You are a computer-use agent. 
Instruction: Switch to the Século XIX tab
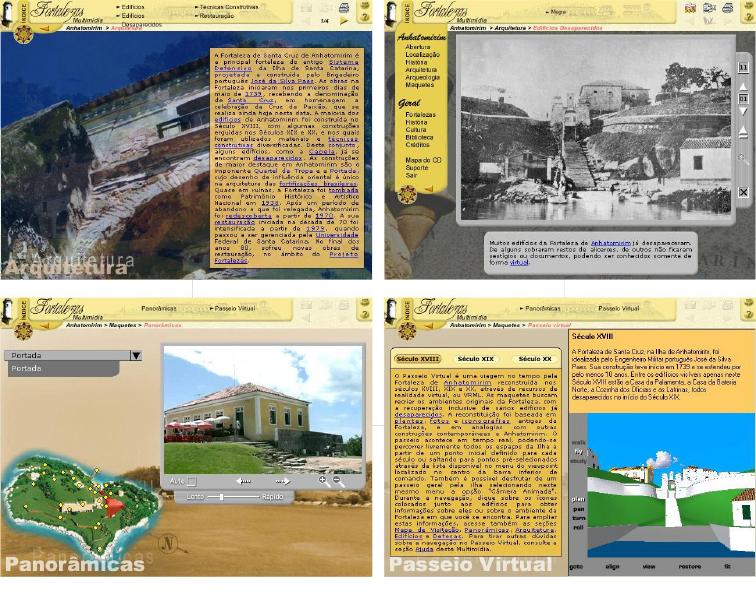[476, 358]
